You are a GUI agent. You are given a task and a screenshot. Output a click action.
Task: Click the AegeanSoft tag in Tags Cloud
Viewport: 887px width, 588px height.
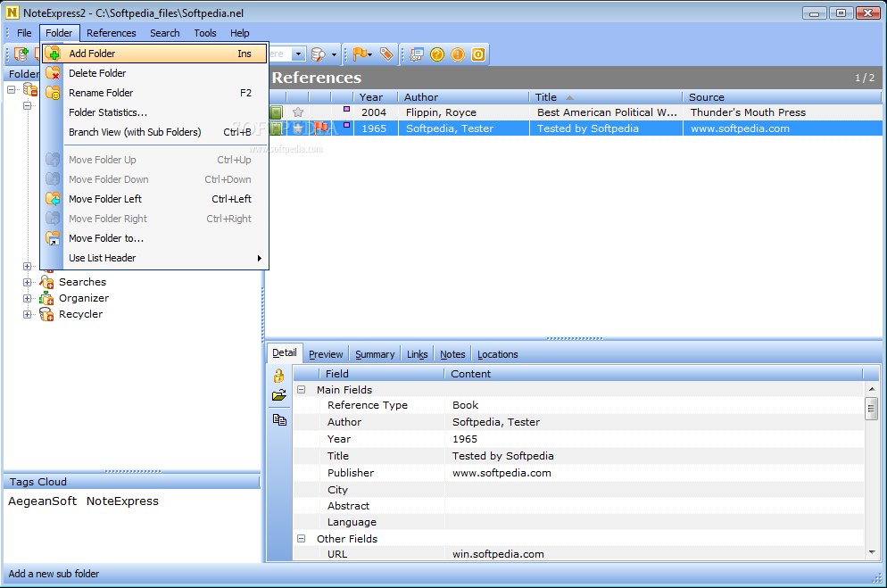pyautogui.click(x=43, y=501)
